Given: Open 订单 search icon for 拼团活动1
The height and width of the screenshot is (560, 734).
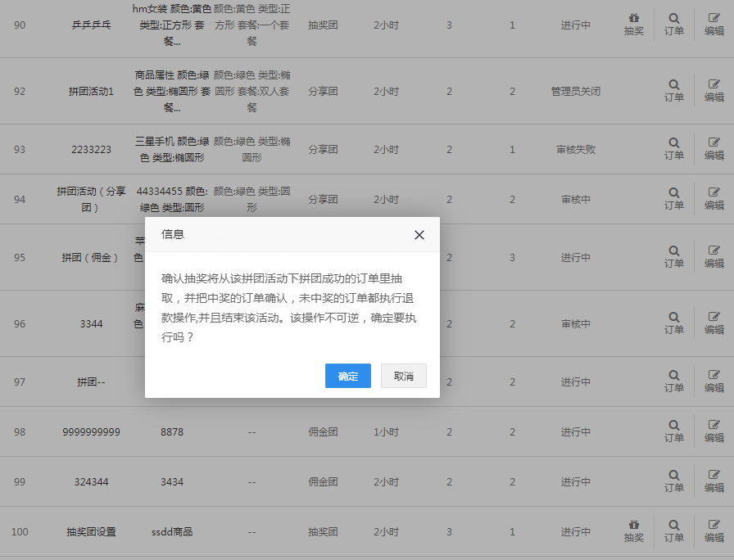Looking at the screenshot, I should click(673, 85).
